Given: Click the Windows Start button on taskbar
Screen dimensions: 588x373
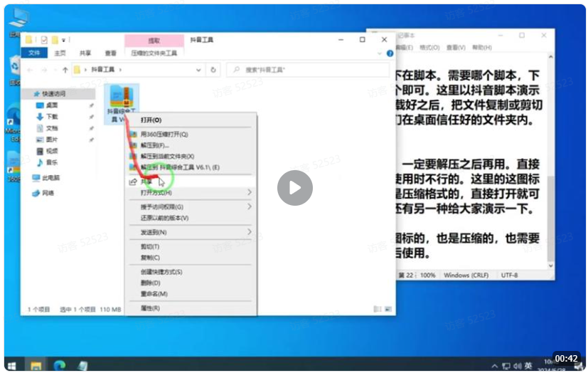Looking at the screenshot, I should (x=12, y=365).
